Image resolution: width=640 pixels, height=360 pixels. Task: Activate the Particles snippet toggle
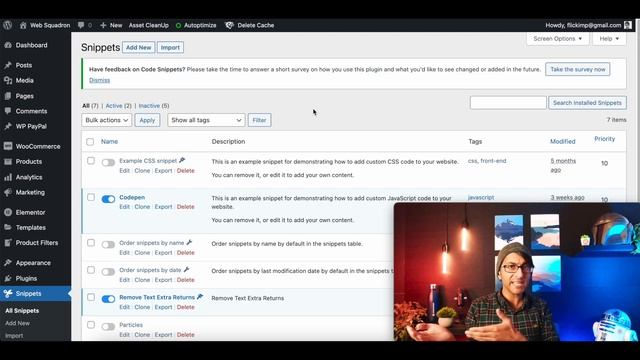pos(108,326)
